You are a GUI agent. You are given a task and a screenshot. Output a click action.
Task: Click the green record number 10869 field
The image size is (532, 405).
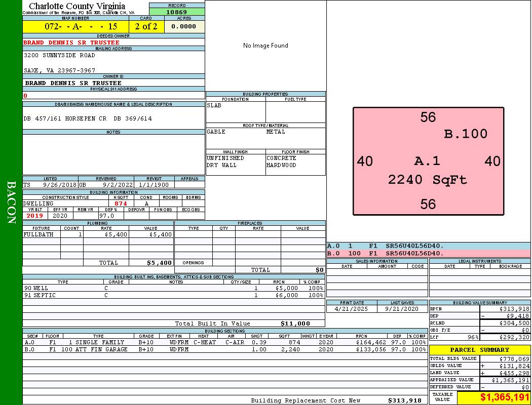[x=177, y=12]
